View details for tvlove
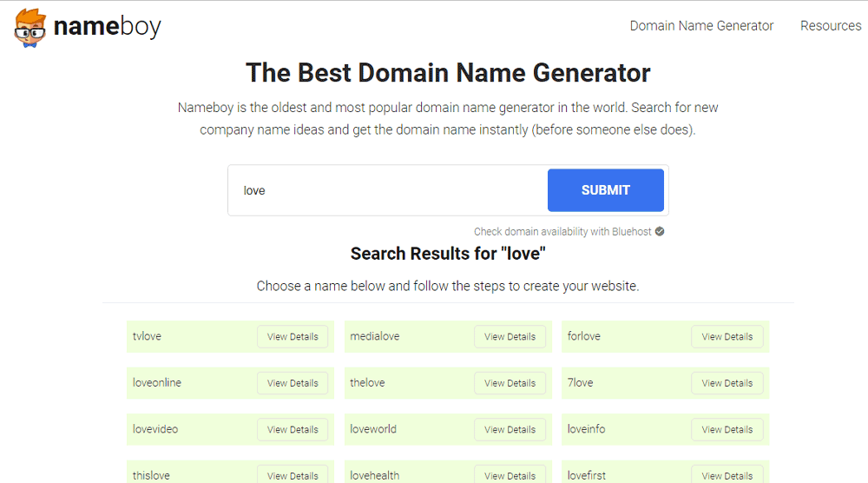 [x=293, y=337]
